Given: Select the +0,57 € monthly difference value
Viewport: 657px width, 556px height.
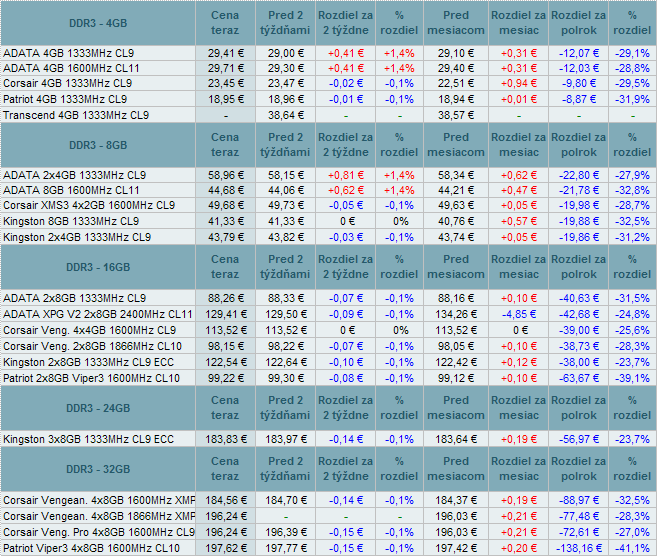Looking at the screenshot, I should [x=519, y=221].
